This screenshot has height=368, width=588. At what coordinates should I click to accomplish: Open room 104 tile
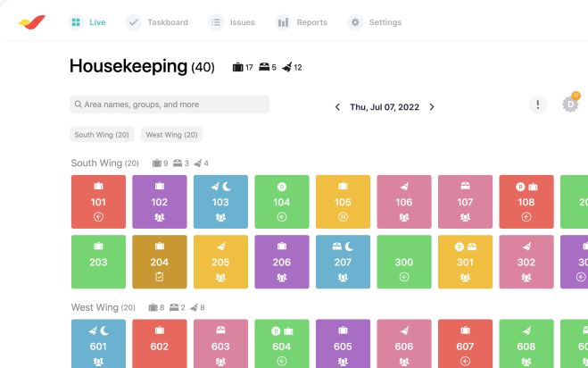click(282, 202)
